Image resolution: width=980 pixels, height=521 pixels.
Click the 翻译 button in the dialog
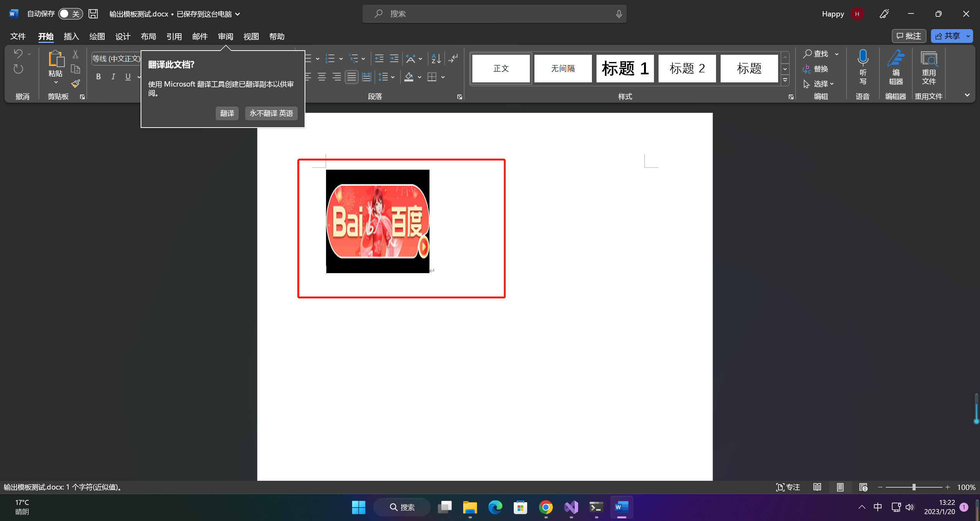(x=227, y=113)
